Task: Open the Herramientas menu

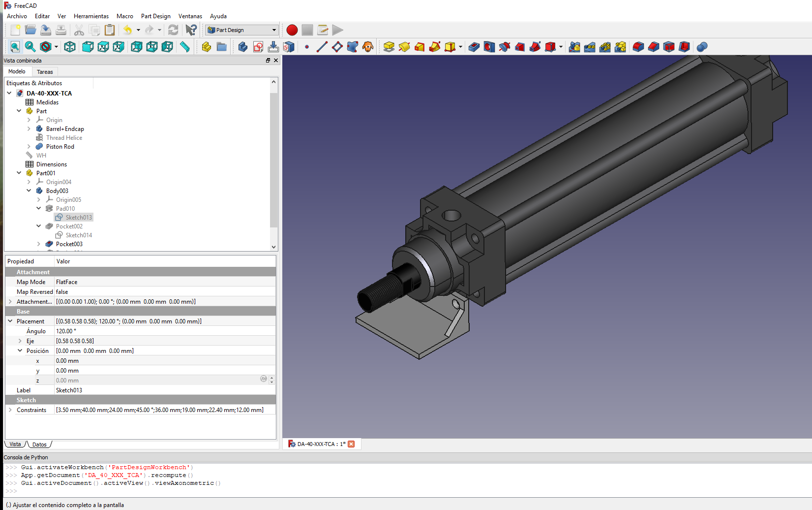Action: tap(91, 16)
